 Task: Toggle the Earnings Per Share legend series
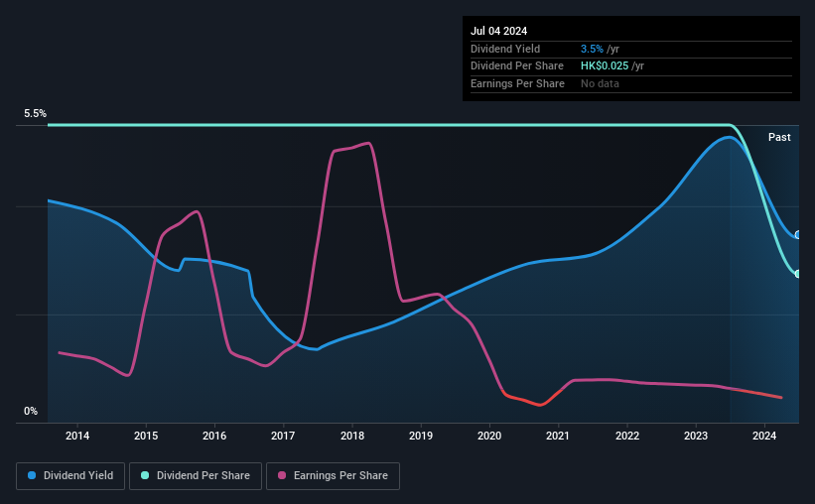coord(333,476)
